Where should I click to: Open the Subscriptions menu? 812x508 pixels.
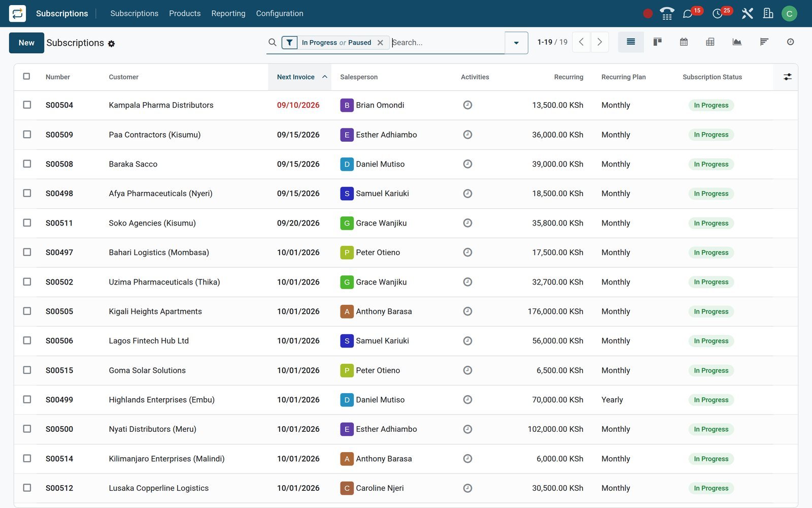click(134, 14)
